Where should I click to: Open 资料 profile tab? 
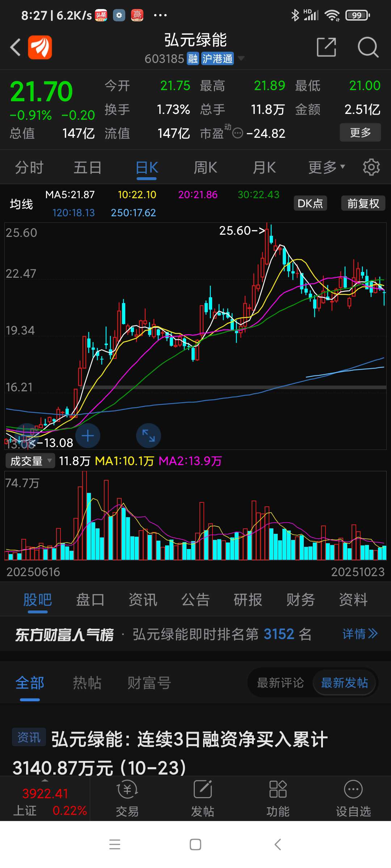[x=353, y=600]
